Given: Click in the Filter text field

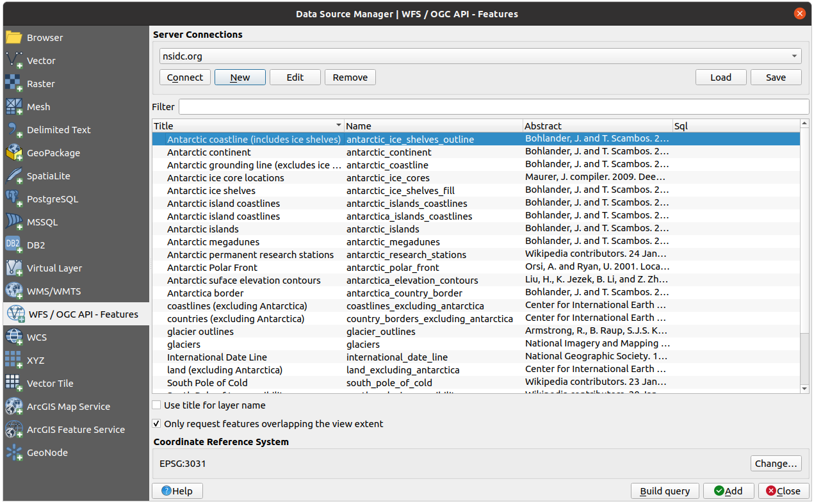Looking at the screenshot, I should coord(493,107).
